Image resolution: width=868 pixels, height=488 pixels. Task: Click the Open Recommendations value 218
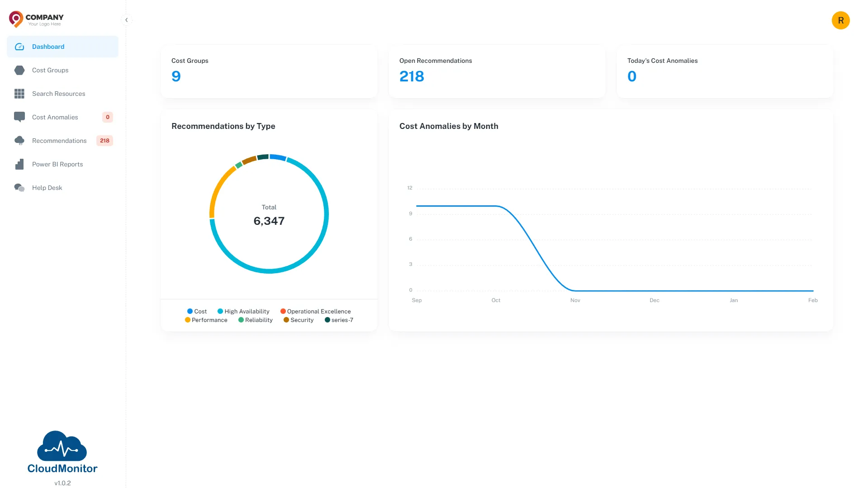point(412,76)
